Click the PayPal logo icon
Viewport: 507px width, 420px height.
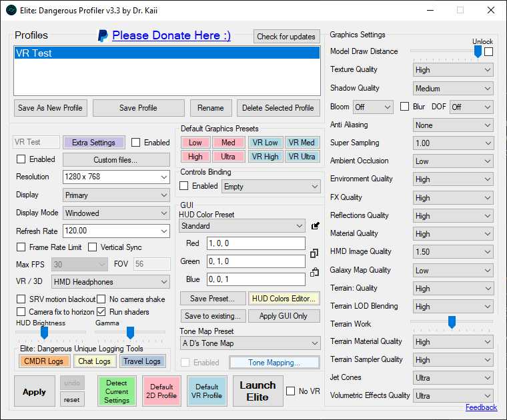tap(103, 35)
